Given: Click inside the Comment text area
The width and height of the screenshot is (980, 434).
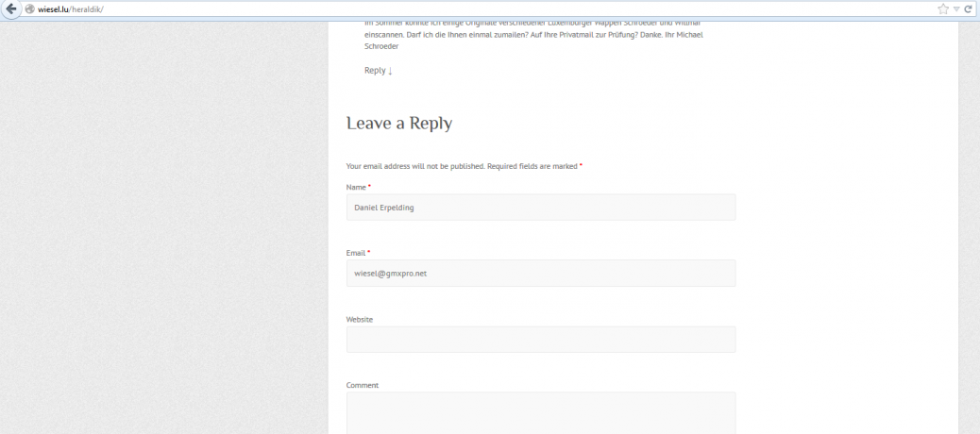Looking at the screenshot, I should point(540,413).
